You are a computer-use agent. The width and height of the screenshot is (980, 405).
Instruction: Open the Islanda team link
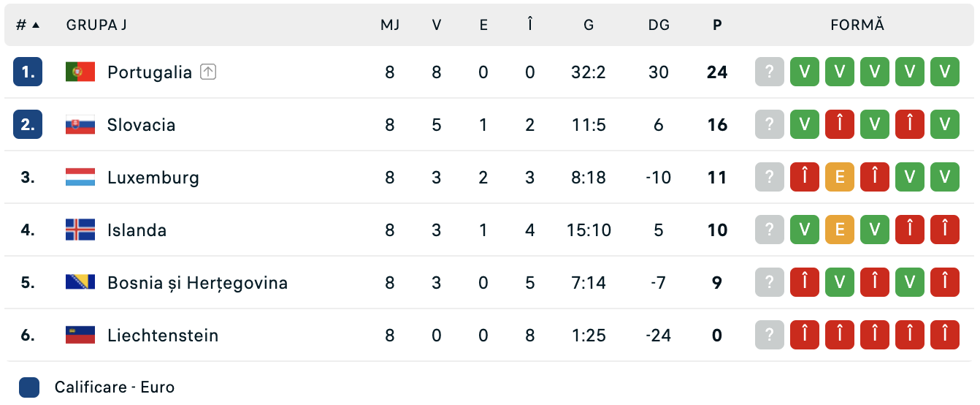click(137, 230)
